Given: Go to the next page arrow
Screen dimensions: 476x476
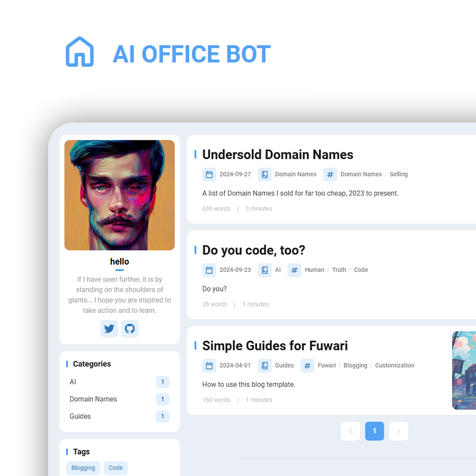Looking at the screenshot, I should coord(399,431).
